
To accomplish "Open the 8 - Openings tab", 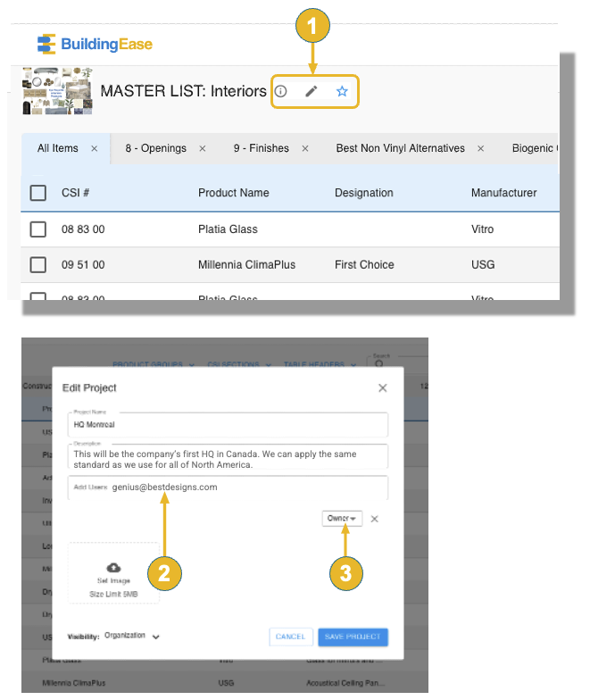I will (x=155, y=148).
